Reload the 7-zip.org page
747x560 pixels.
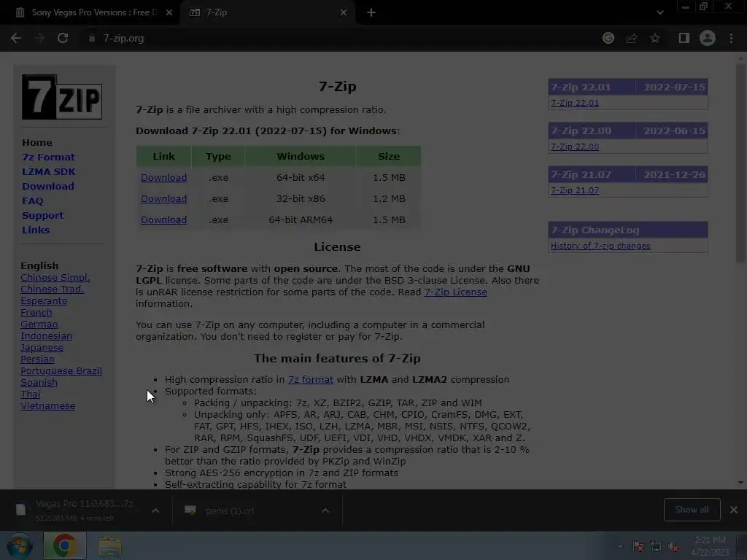[63, 38]
